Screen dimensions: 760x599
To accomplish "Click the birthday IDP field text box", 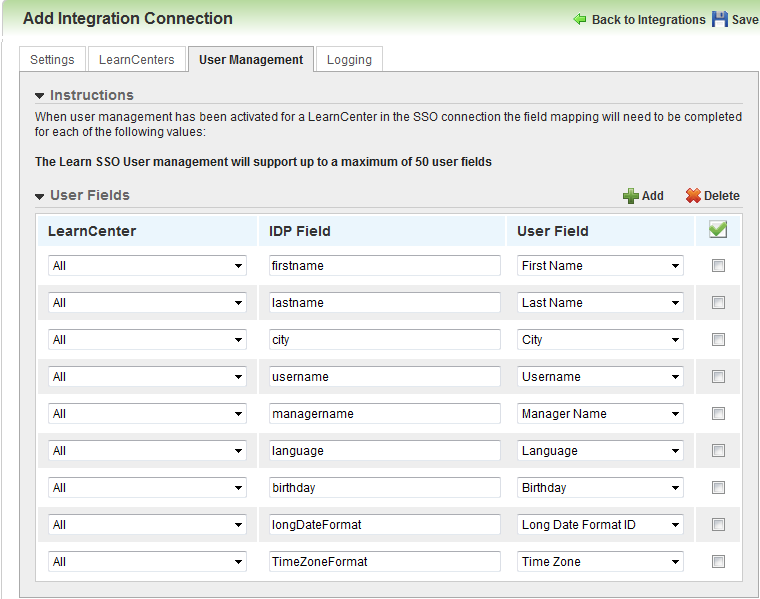I will [x=384, y=488].
